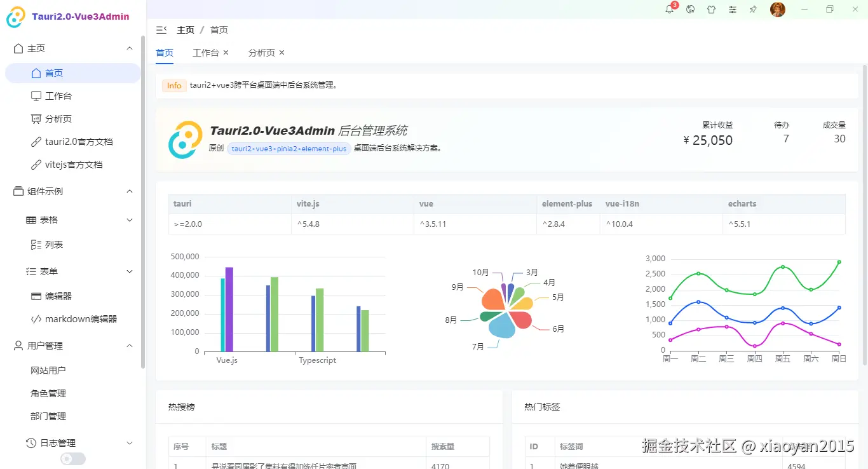Open layout settings via sliders icon

(x=733, y=10)
